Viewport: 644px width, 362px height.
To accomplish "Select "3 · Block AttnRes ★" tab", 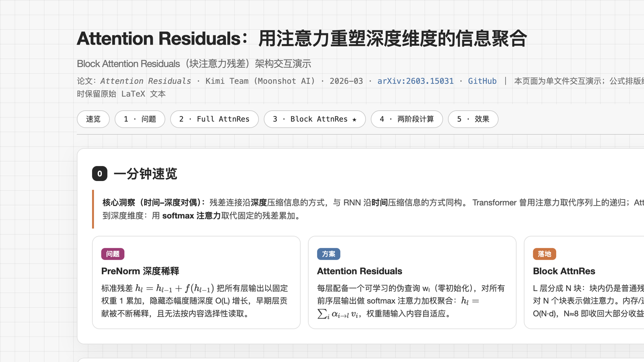I will [x=315, y=119].
